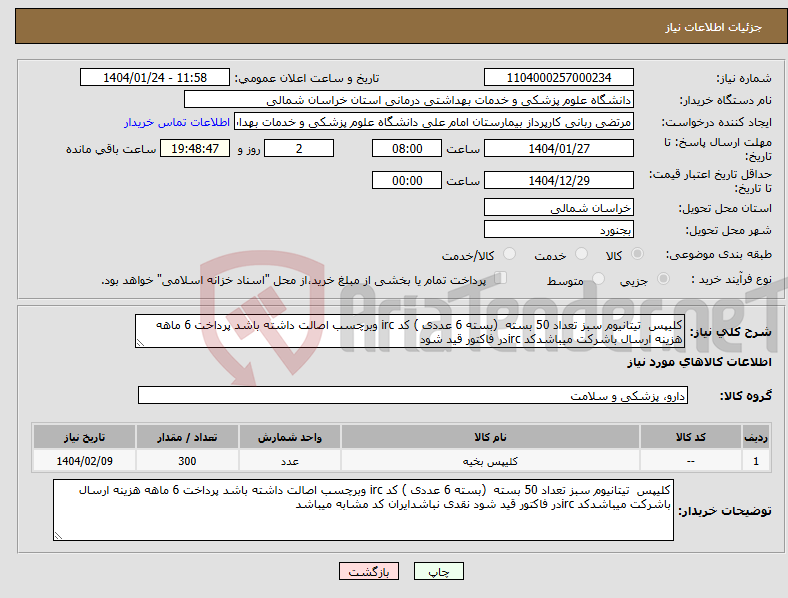Select the متوسط purchase type radio
The height and width of the screenshot is (598, 788).
pos(598,279)
